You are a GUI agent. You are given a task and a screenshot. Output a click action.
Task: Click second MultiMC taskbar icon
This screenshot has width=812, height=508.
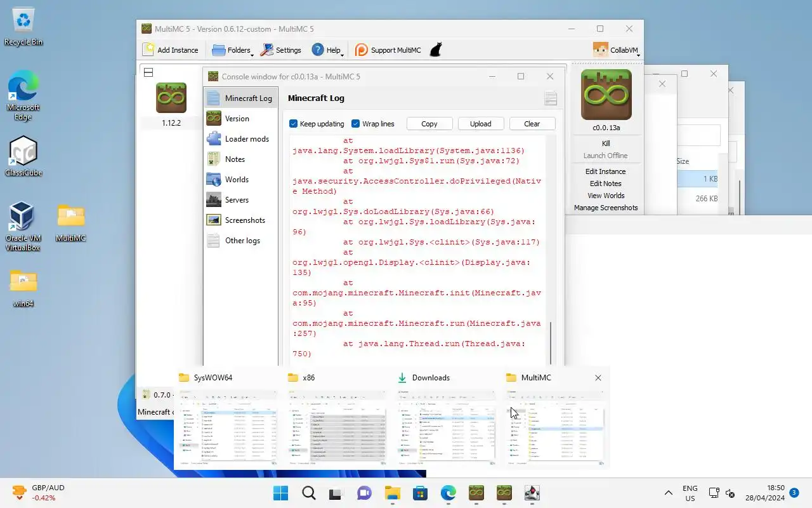click(504, 493)
